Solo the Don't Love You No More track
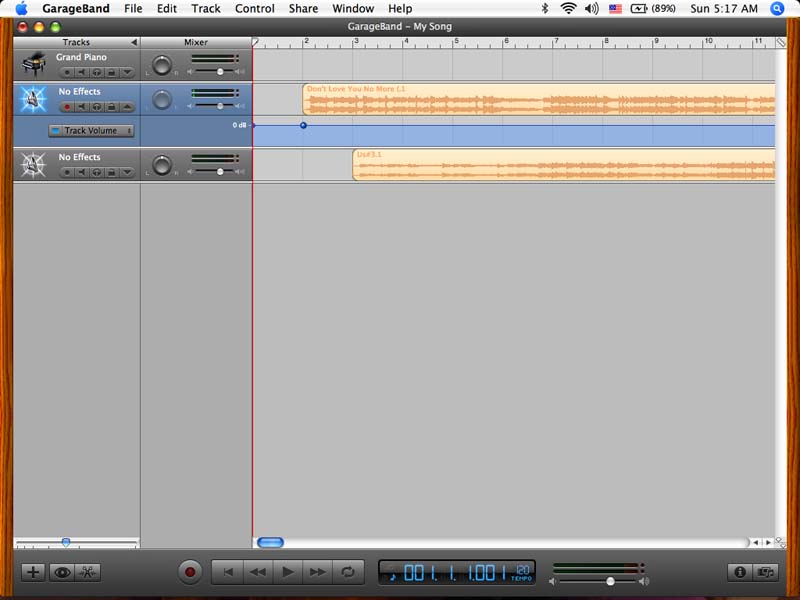 point(96,107)
